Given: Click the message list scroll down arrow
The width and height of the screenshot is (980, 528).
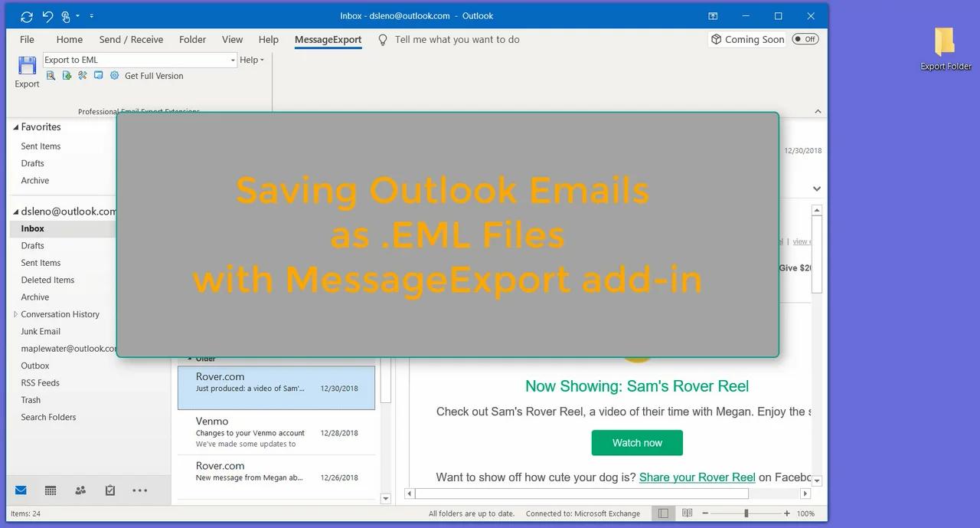Looking at the screenshot, I should tap(386, 499).
